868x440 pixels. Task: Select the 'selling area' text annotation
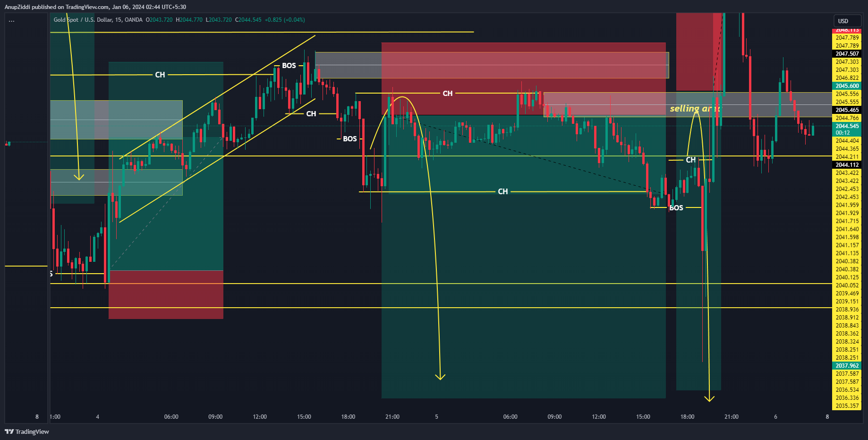696,109
